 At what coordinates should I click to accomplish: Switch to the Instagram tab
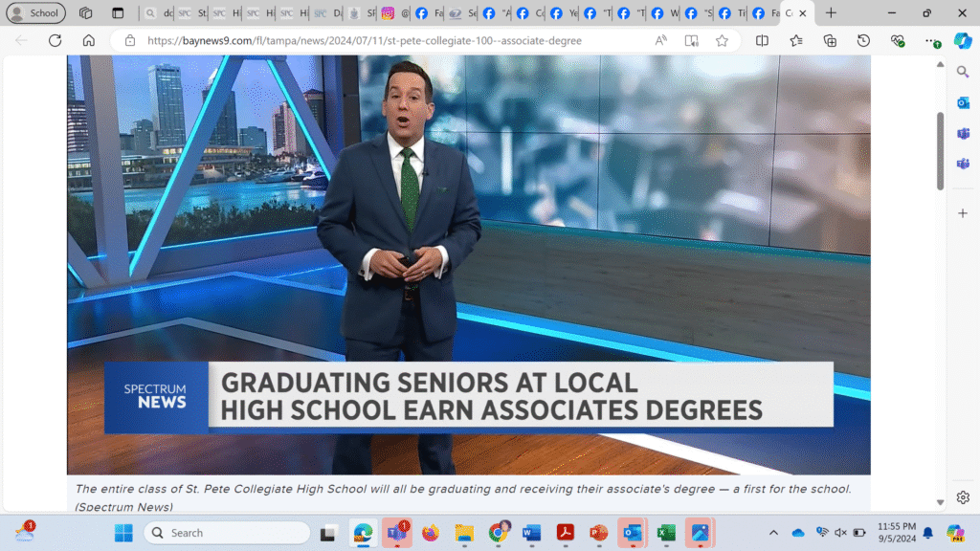(388, 13)
